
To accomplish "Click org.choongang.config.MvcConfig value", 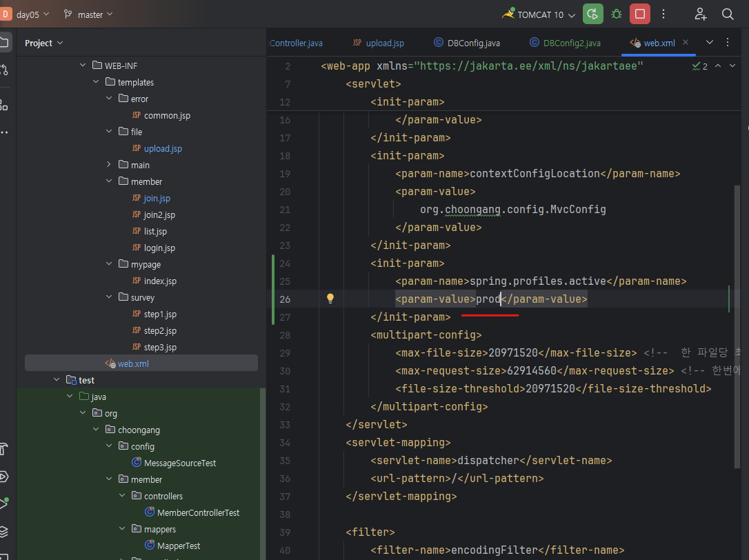I will coord(513,209).
